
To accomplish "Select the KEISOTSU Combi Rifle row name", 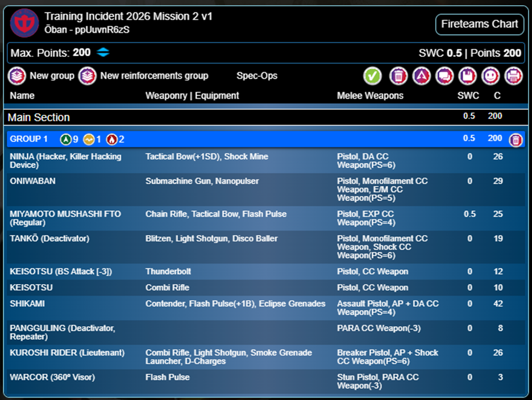I will (x=31, y=287).
